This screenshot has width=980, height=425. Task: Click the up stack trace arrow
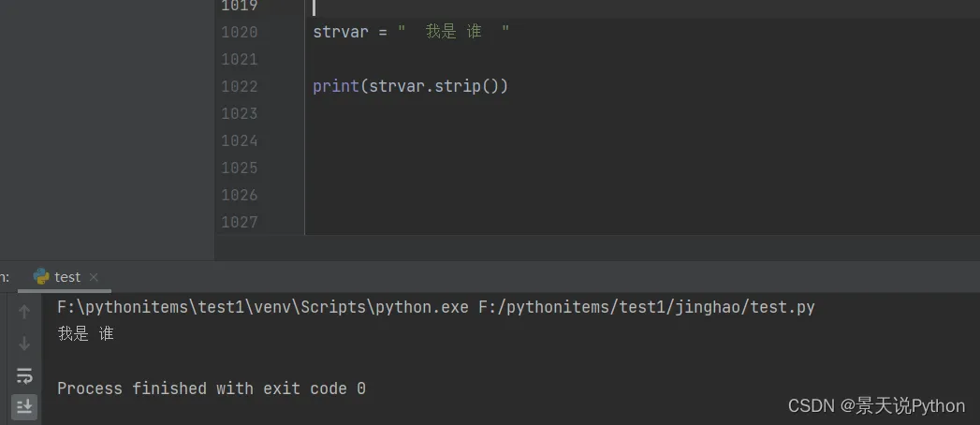(24, 312)
